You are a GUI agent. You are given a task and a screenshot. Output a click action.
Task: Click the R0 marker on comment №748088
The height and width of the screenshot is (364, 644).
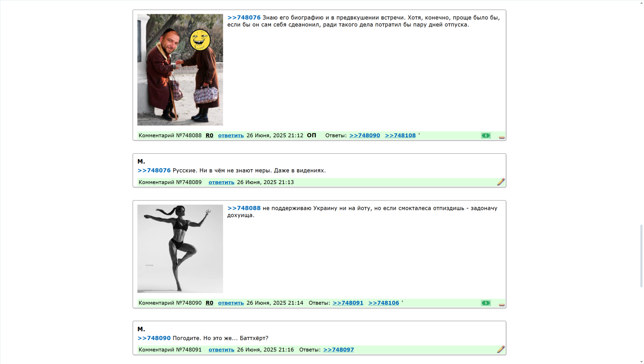click(x=209, y=135)
